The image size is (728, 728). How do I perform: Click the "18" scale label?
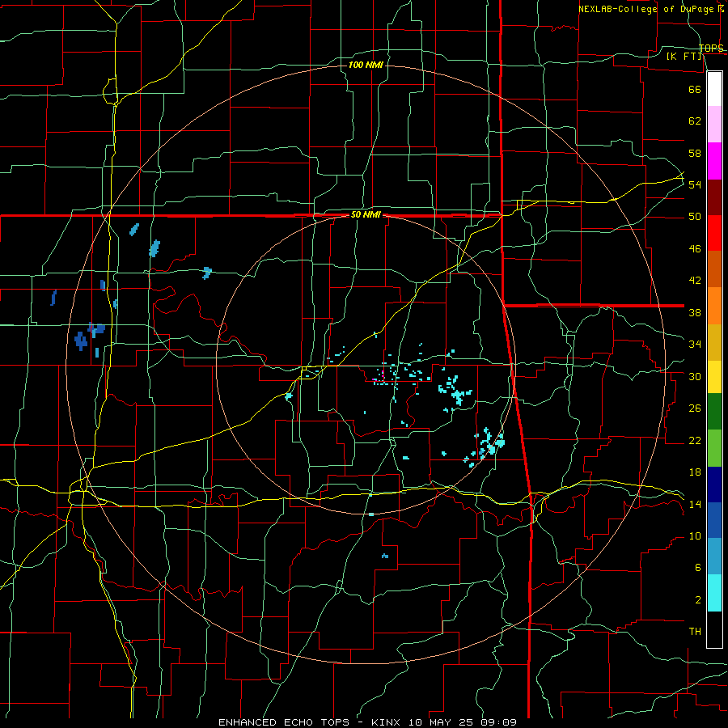pos(695,472)
